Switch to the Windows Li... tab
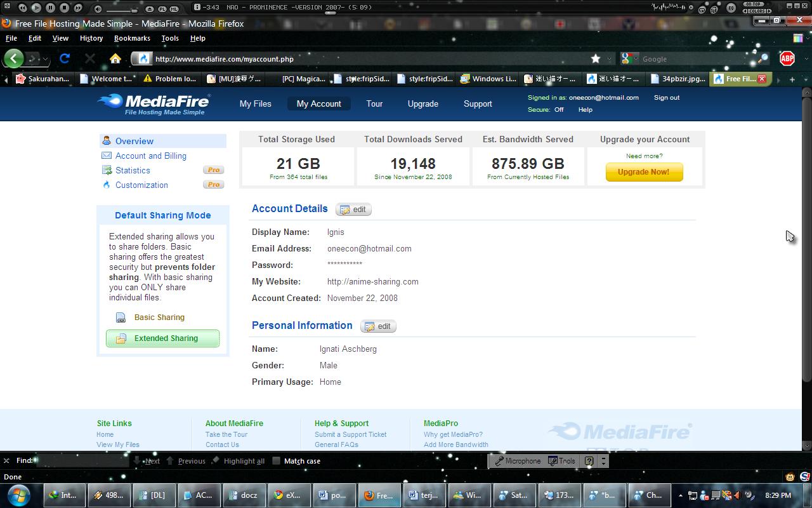The width and height of the screenshot is (812, 508). 488,79
